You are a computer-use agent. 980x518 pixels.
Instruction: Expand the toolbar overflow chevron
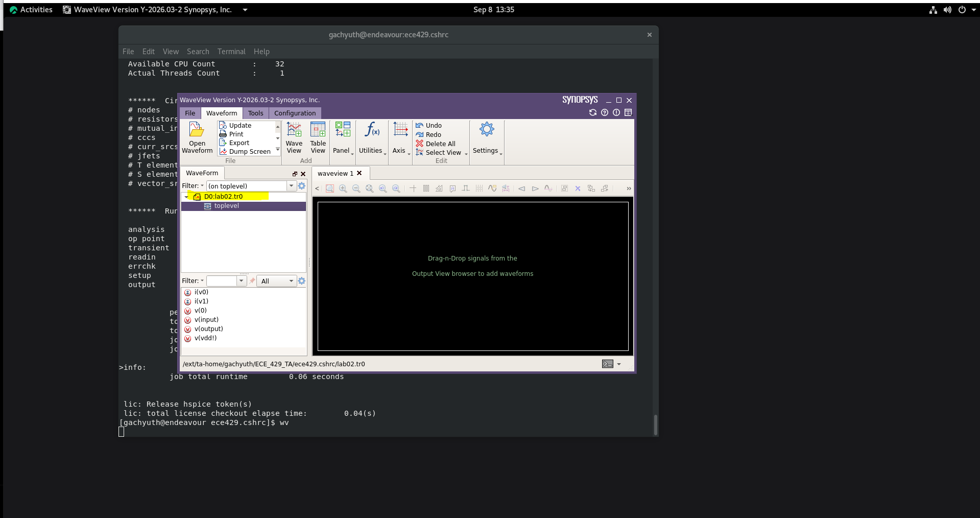click(629, 189)
